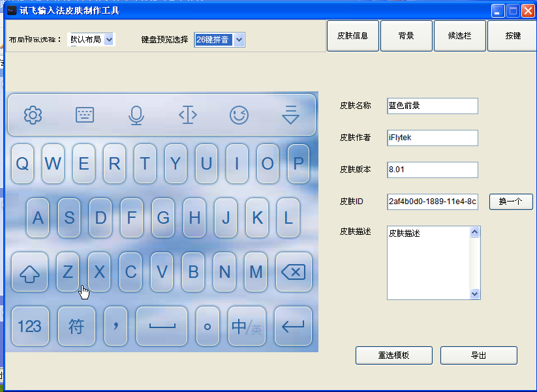Switch to the 候选栏 tab

tap(460, 36)
